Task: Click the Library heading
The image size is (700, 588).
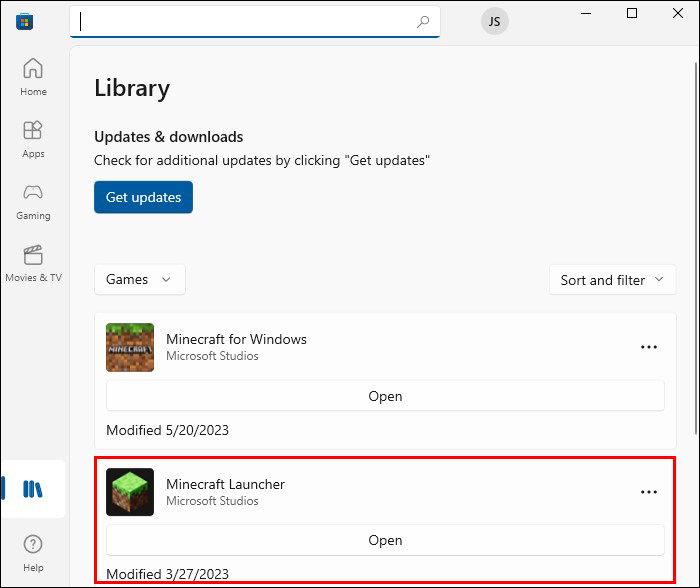Action: point(132,88)
